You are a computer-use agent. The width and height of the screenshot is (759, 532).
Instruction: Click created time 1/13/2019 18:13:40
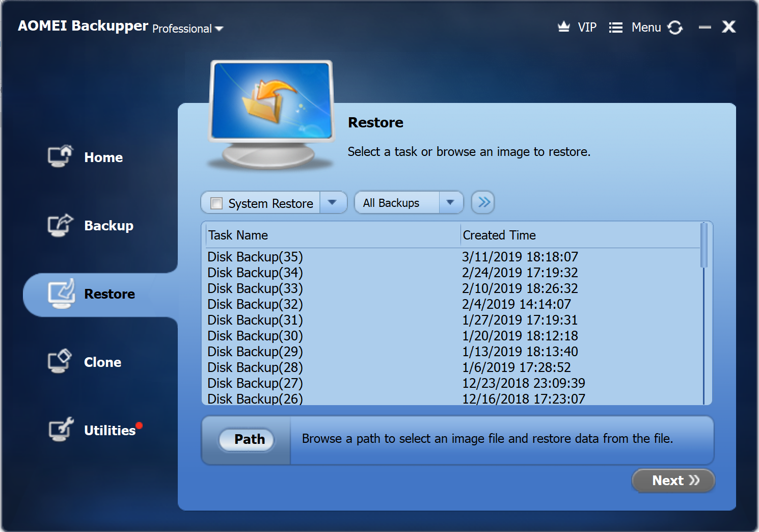point(520,352)
